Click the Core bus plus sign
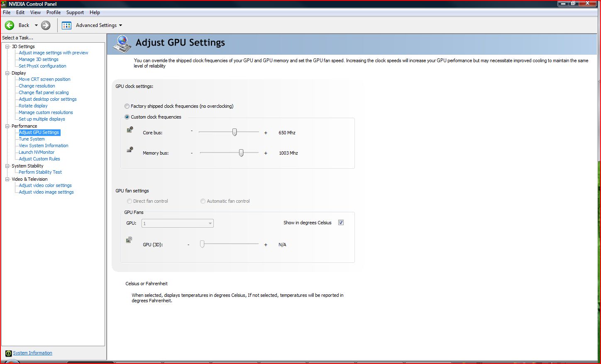Image resolution: width=601 pixels, height=364 pixels. [266, 133]
